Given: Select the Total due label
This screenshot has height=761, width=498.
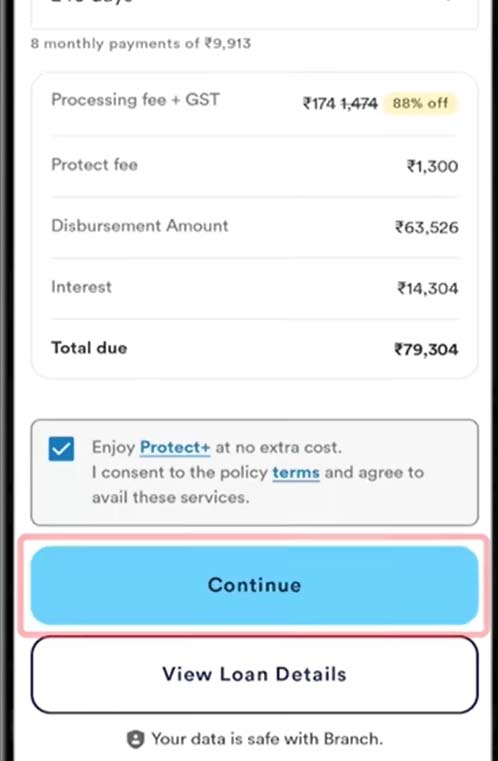Looking at the screenshot, I should pos(89,348).
